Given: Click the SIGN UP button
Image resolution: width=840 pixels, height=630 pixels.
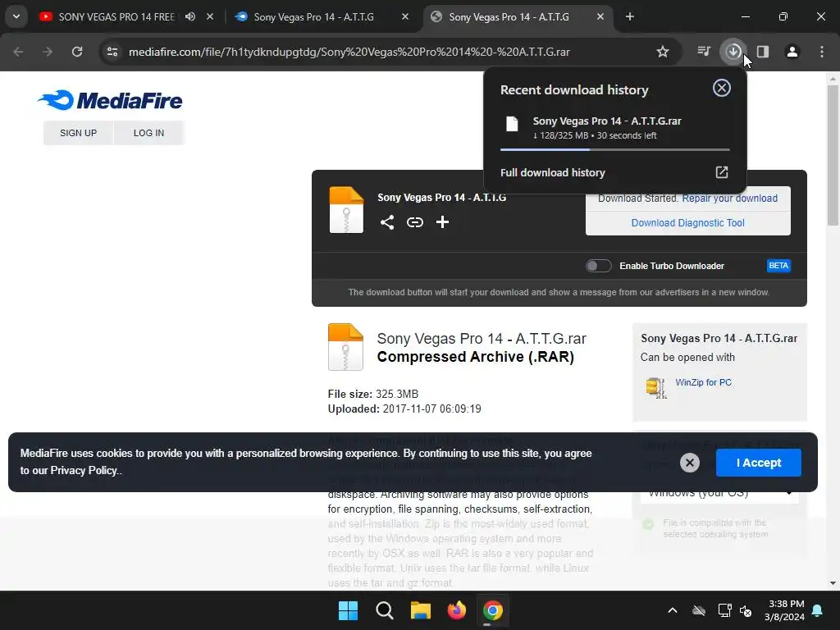Looking at the screenshot, I should (x=78, y=133).
